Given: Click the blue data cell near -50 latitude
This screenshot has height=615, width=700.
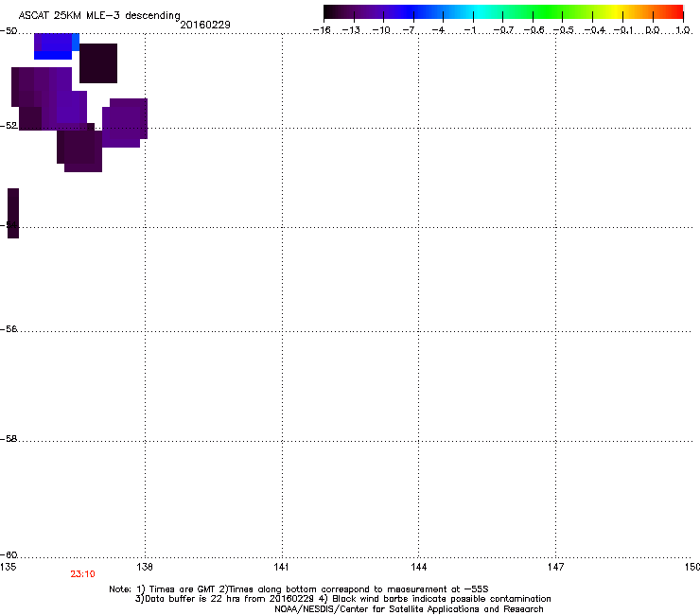Looking at the screenshot, I should (x=53, y=56).
